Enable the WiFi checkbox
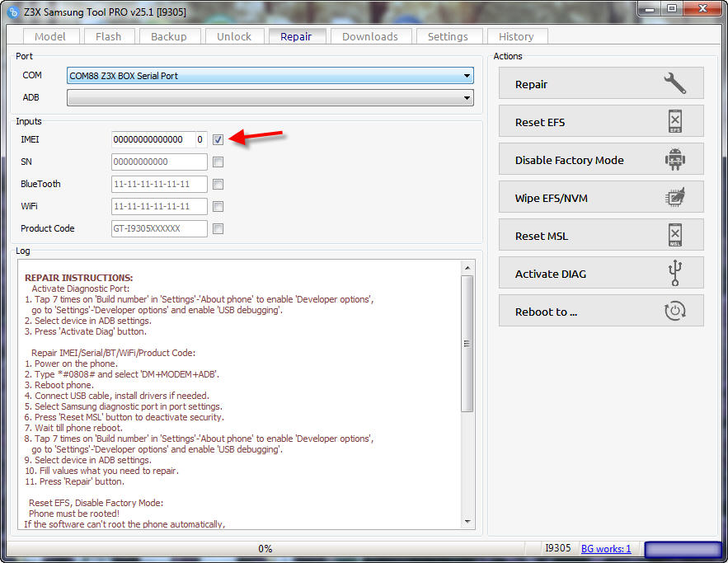The width and height of the screenshot is (728, 563). [x=218, y=206]
